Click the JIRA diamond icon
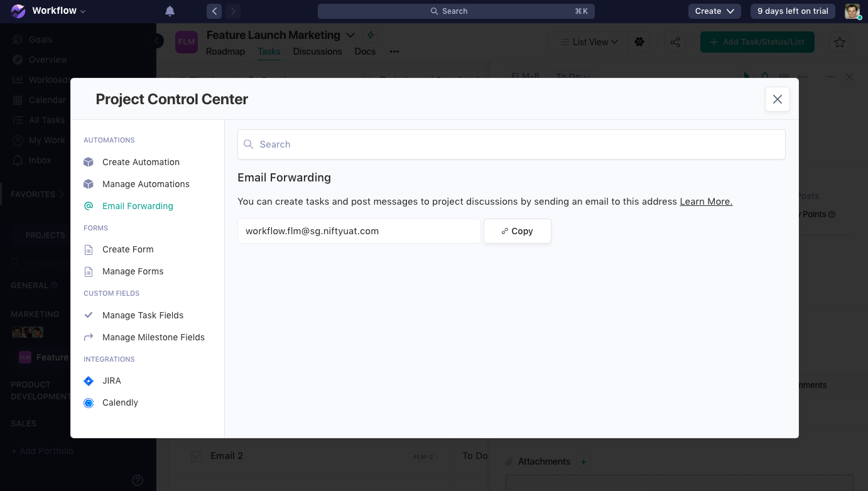 89,381
